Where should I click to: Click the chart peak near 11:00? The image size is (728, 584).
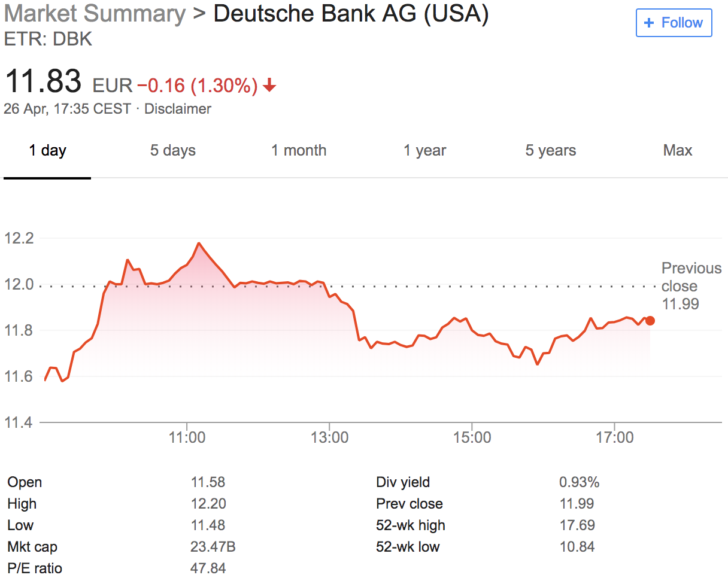coord(199,243)
